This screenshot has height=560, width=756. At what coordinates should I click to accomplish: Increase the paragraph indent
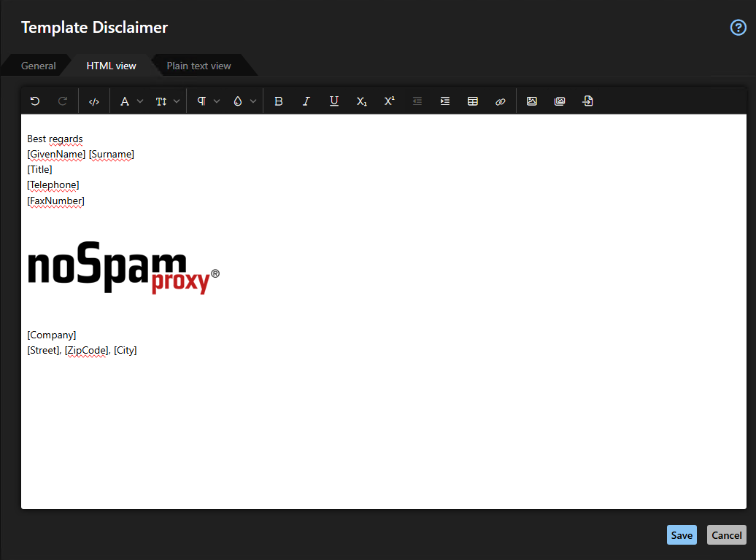point(445,101)
